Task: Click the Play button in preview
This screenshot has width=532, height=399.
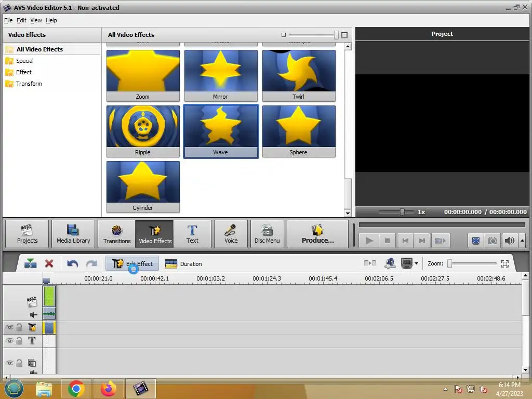Action: pyautogui.click(x=369, y=241)
